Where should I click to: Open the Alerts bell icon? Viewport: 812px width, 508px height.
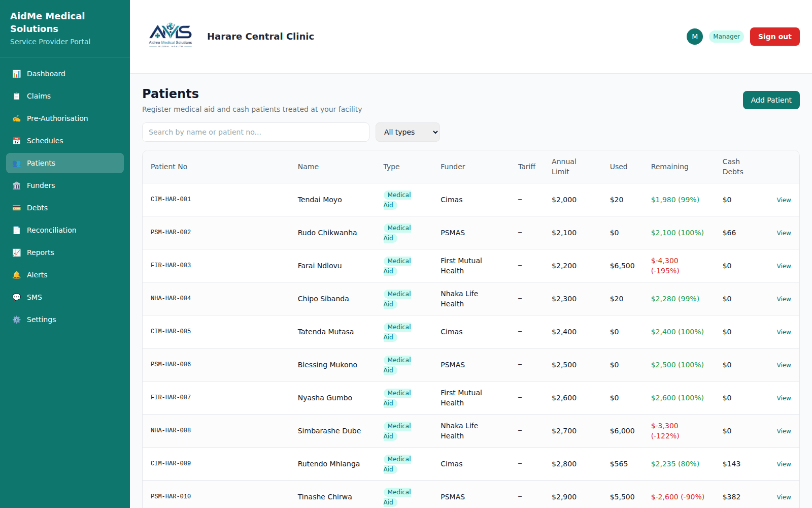pyautogui.click(x=17, y=275)
